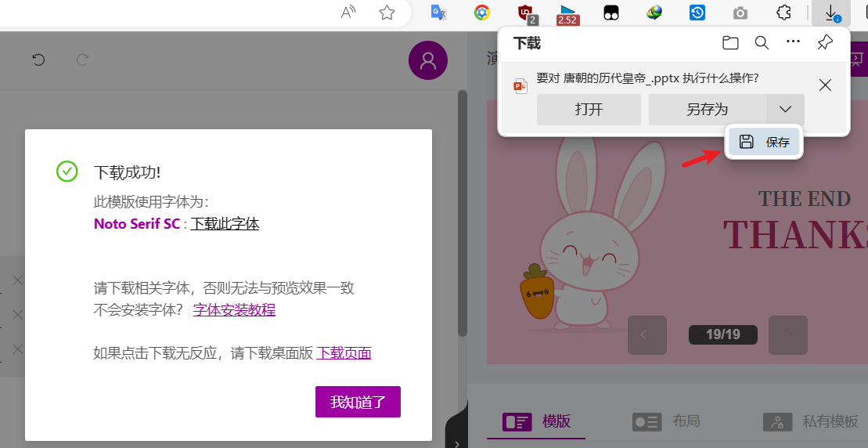The height and width of the screenshot is (448, 868).
Task: Select the 保存 menu option
Action: [x=764, y=142]
